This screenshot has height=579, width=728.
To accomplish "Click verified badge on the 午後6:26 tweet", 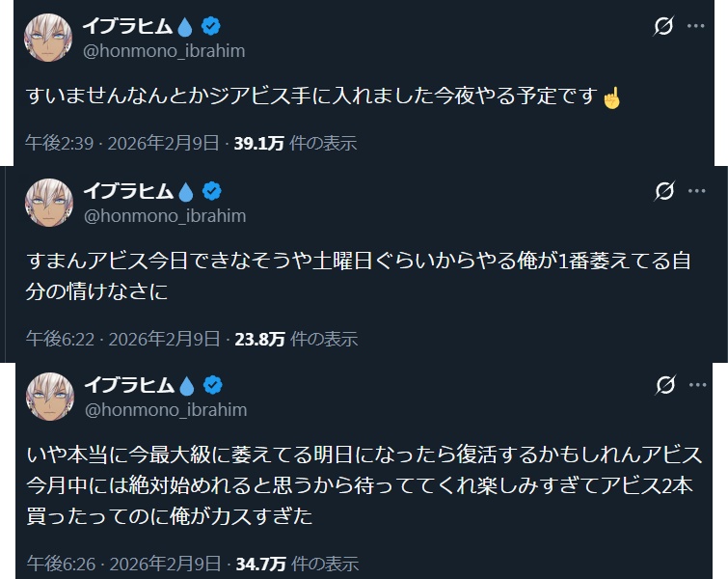I will [x=212, y=384].
